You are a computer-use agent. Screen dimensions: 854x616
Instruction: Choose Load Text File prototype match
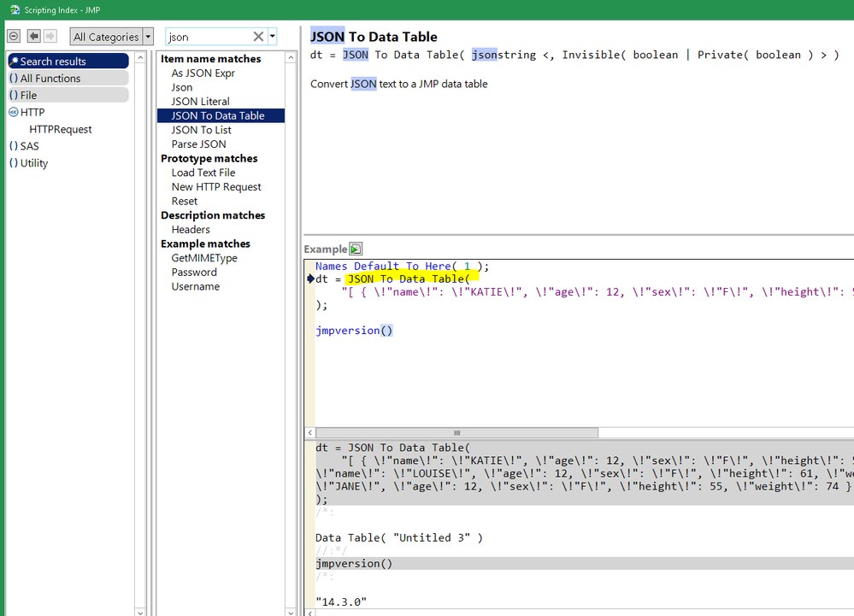tap(203, 173)
